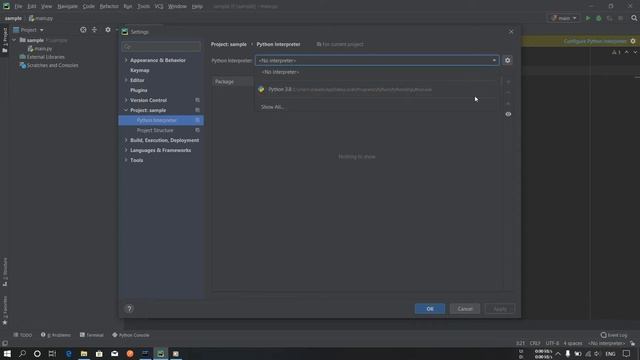The image size is (640, 360).
Task: Expand the Tools settings section
Action: tap(126, 160)
